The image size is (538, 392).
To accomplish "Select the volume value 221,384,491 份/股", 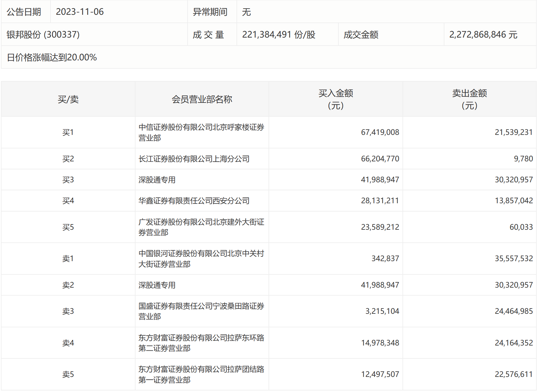I will pyautogui.click(x=279, y=34).
